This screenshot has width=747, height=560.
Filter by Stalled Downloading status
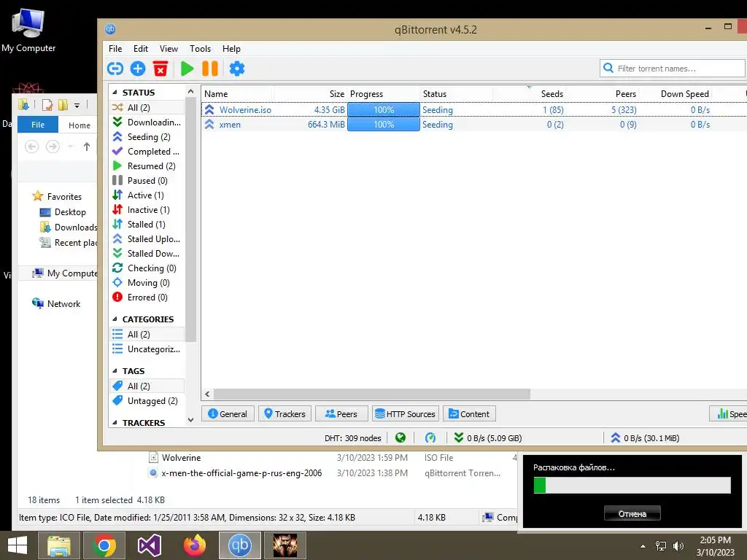[147, 254]
